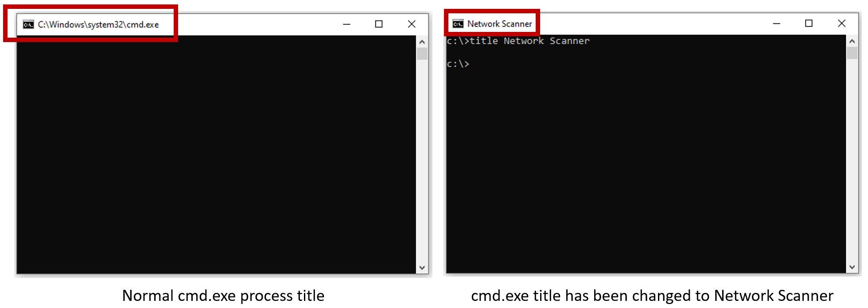Click the C:\Windows\system32\cmd.exe title text
The height and width of the screenshot is (308, 868).
pyautogui.click(x=98, y=24)
